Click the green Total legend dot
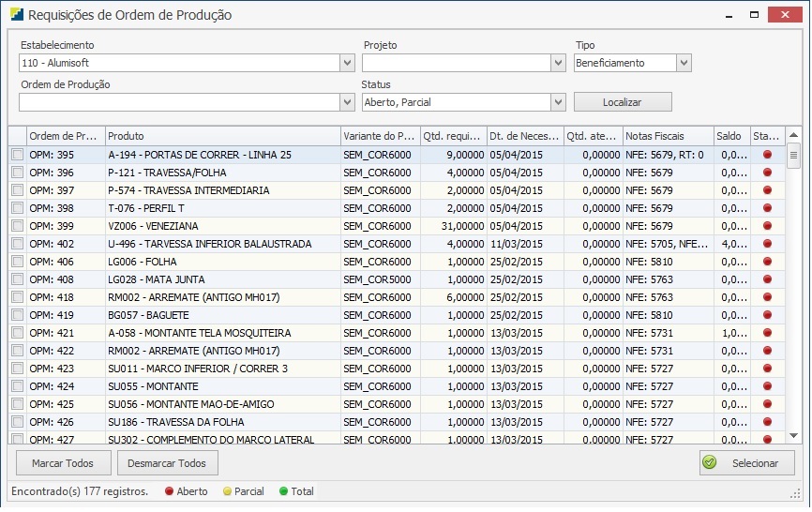 click(x=284, y=491)
